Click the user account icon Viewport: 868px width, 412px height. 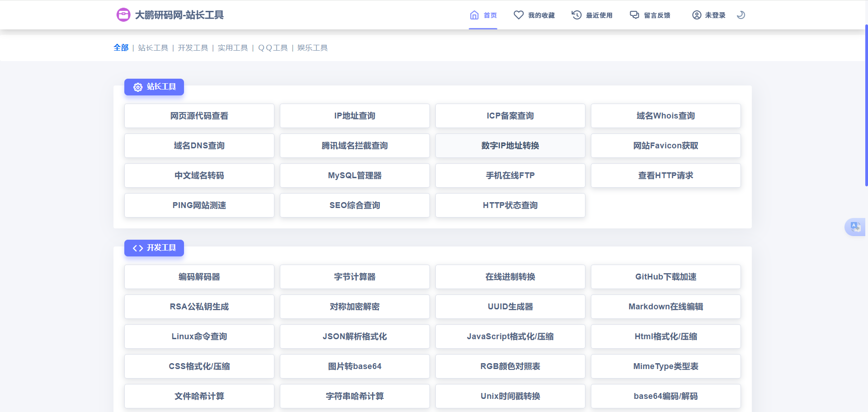coord(697,15)
